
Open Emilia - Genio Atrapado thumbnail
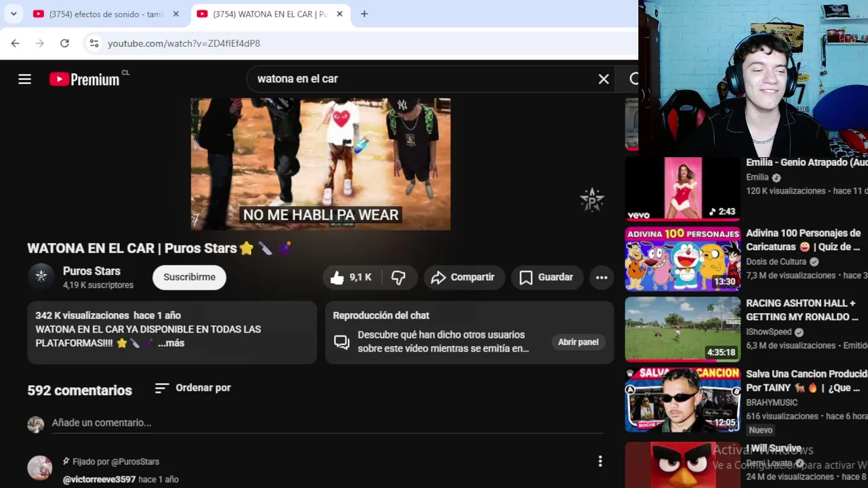(x=682, y=188)
